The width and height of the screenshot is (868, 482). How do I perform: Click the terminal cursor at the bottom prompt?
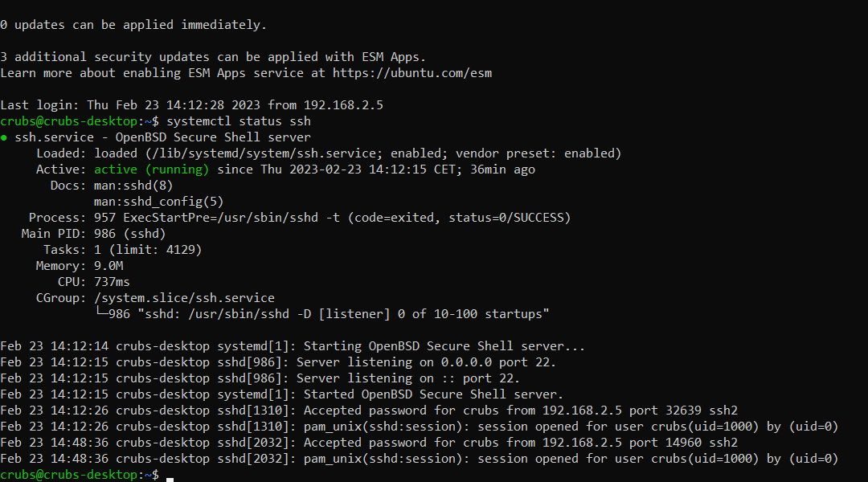(x=170, y=476)
